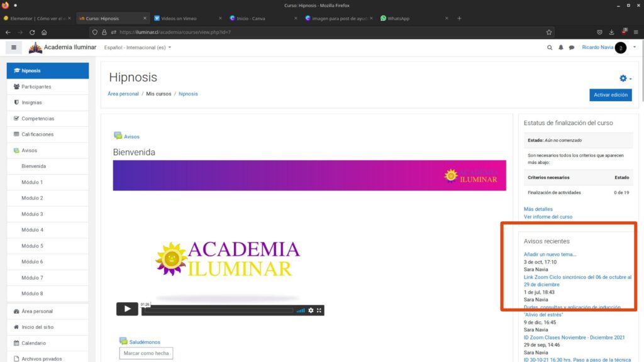Adjust video volume bars
The image size is (644, 362).
(x=301, y=310)
